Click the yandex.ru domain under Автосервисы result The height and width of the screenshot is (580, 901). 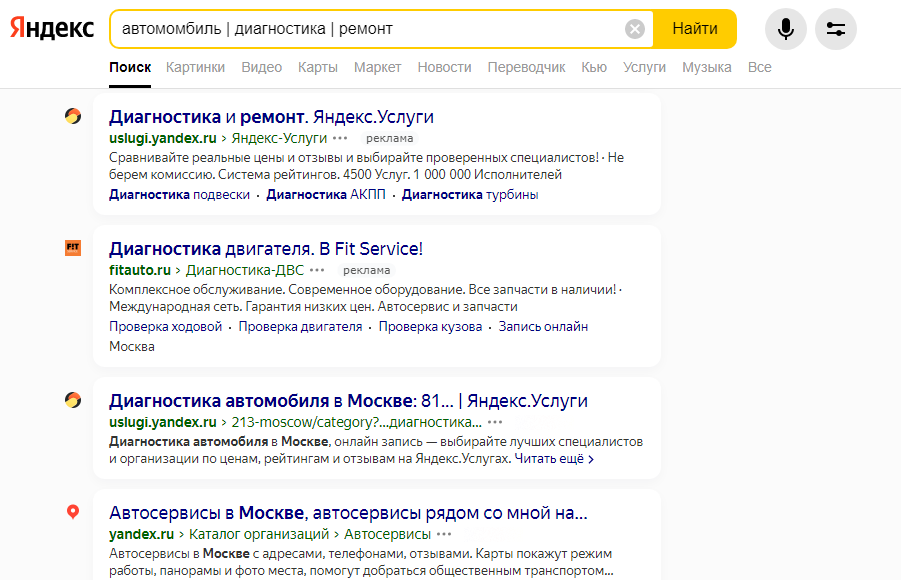(141, 534)
